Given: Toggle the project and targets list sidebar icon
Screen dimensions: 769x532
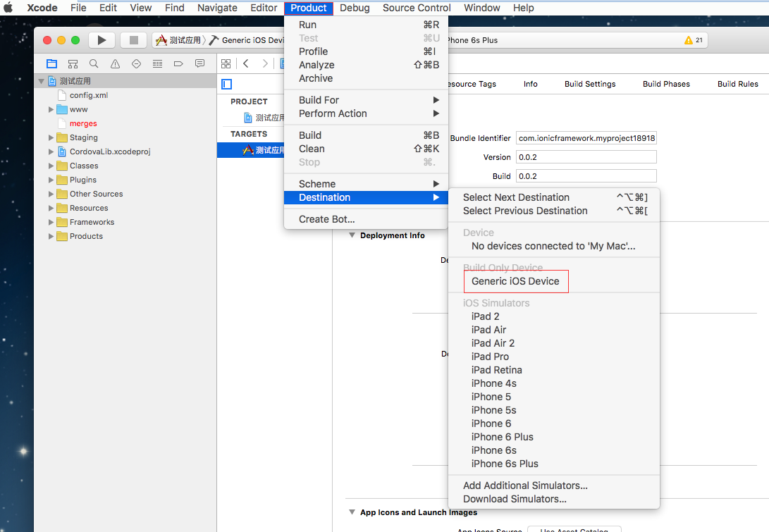Looking at the screenshot, I should pyautogui.click(x=226, y=85).
